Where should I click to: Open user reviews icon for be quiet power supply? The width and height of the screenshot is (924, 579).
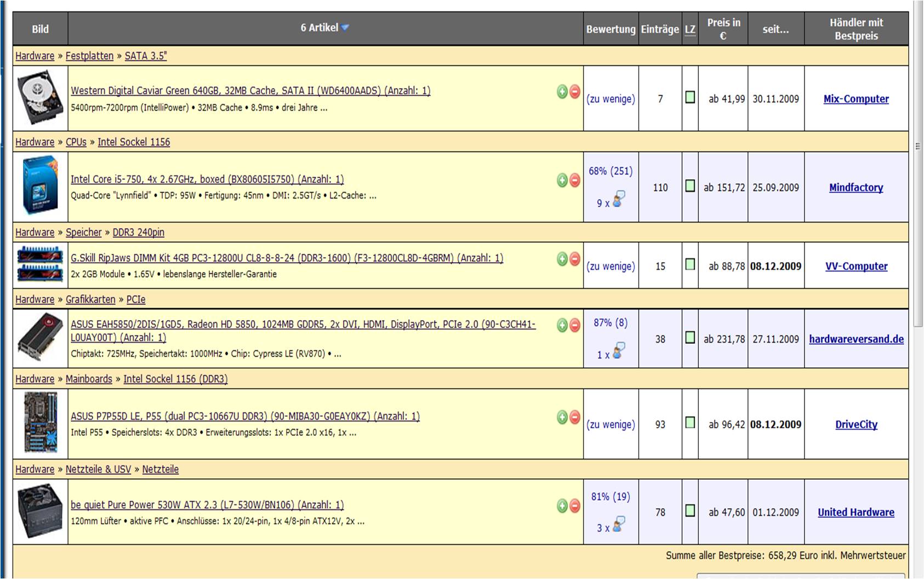click(x=619, y=524)
